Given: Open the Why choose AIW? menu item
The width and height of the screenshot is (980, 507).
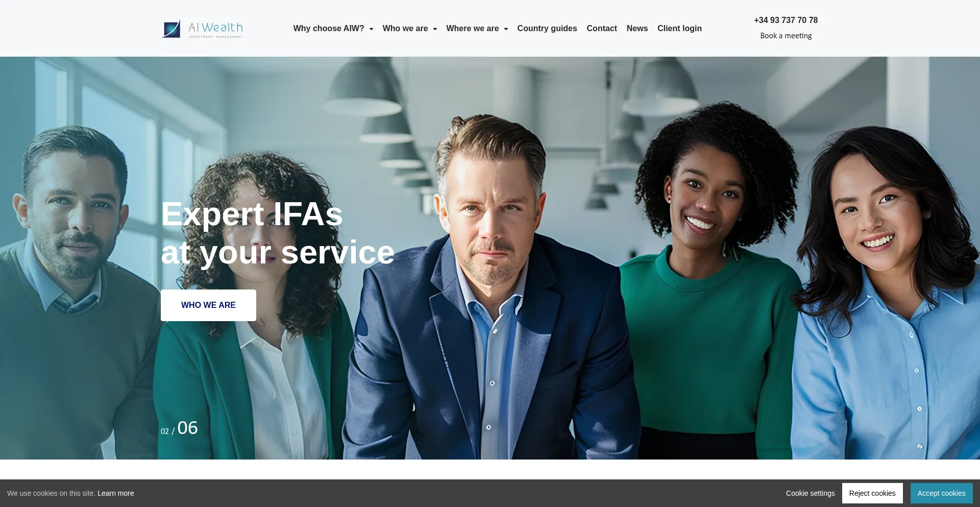Looking at the screenshot, I should [329, 29].
